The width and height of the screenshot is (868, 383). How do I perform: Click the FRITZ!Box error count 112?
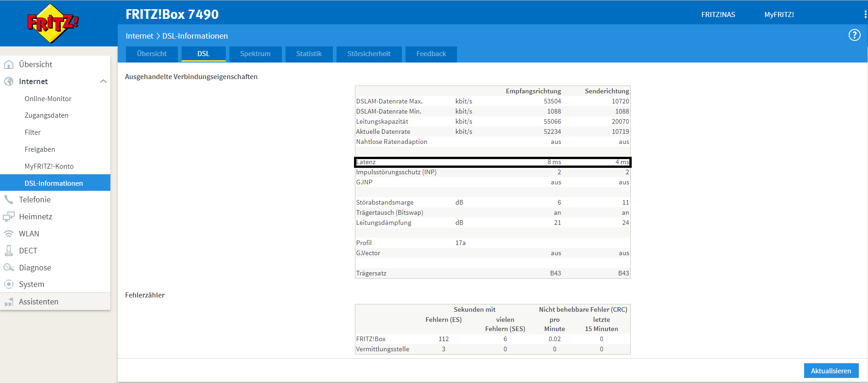(x=444, y=339)
